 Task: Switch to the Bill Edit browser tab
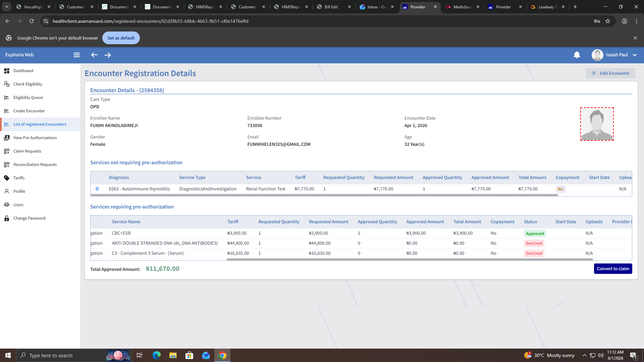point(331,7)
